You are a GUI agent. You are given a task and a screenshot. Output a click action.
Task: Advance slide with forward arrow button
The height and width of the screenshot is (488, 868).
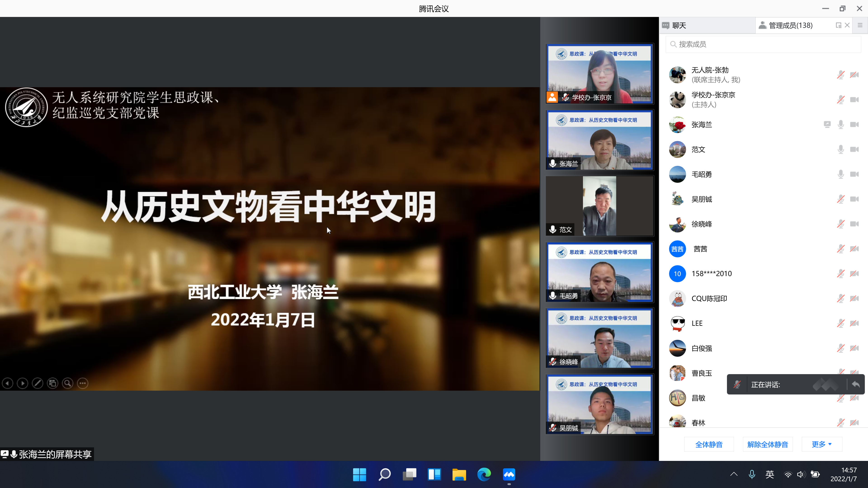[x=22, y=383]
